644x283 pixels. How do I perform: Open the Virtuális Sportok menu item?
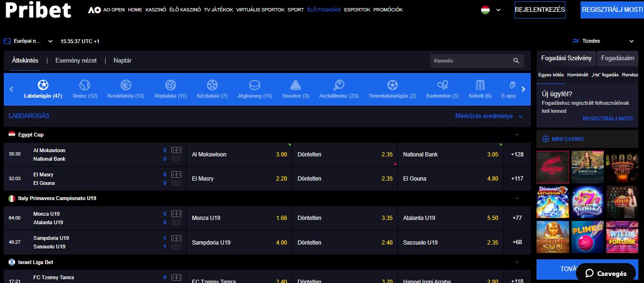click(260, 9)
